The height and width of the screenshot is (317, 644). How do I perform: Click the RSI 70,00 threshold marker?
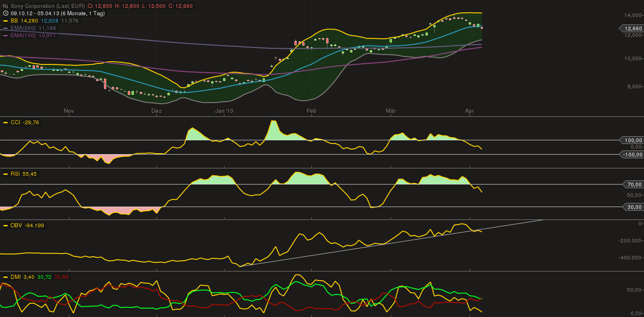pos(634,184)
